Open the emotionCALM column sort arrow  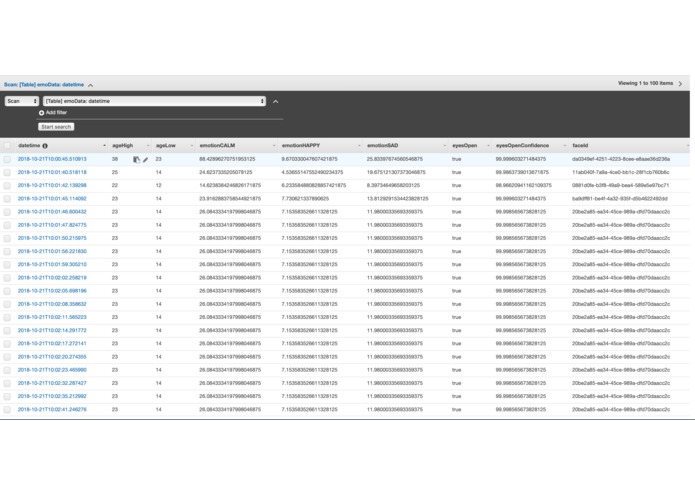(274, 146)
